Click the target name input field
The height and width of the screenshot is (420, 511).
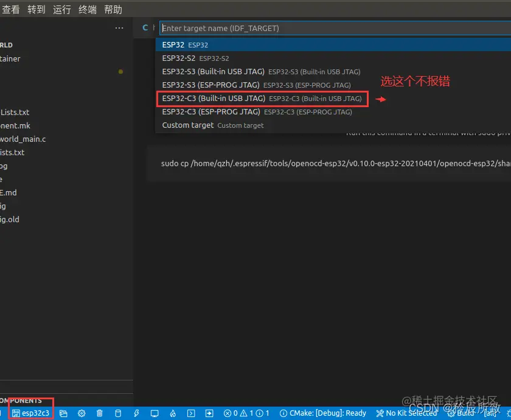[x=335, y=29]
